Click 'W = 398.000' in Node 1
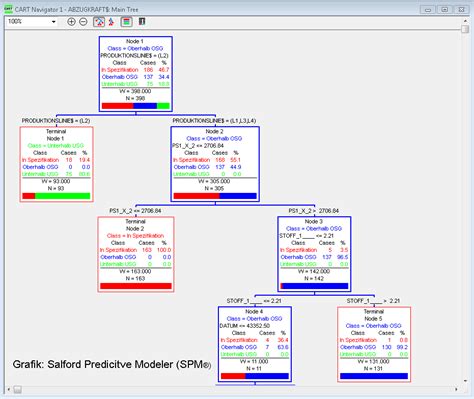This screenshot has width=474, height=399. point(136,91)
